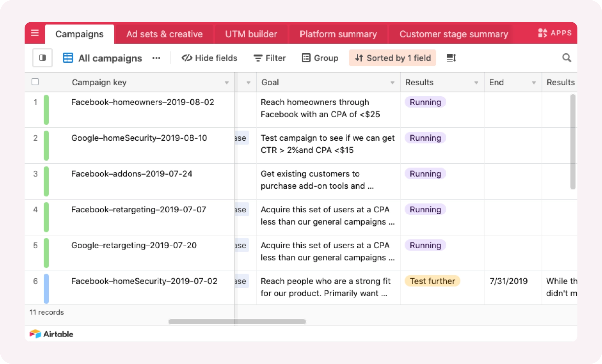Select the yellow Test further status tag
The width and height of the screenshot is (602, 364).
432,281
